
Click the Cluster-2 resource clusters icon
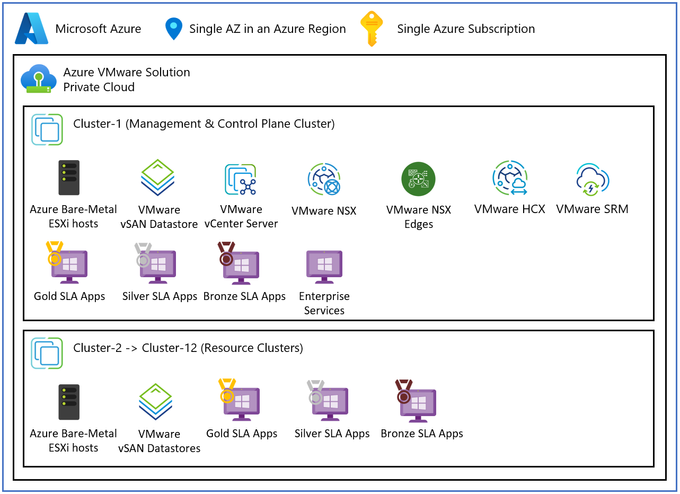coord(47,353)
